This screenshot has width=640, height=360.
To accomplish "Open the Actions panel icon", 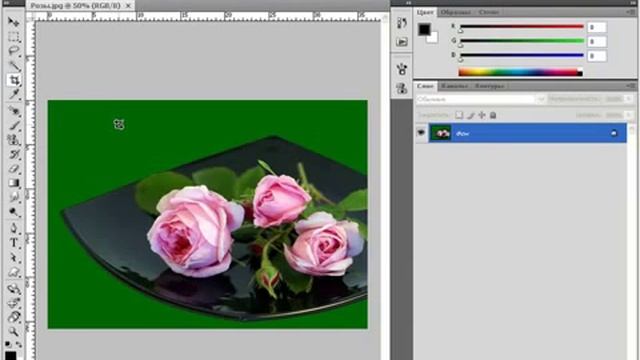I will click(x=402, y=42).
